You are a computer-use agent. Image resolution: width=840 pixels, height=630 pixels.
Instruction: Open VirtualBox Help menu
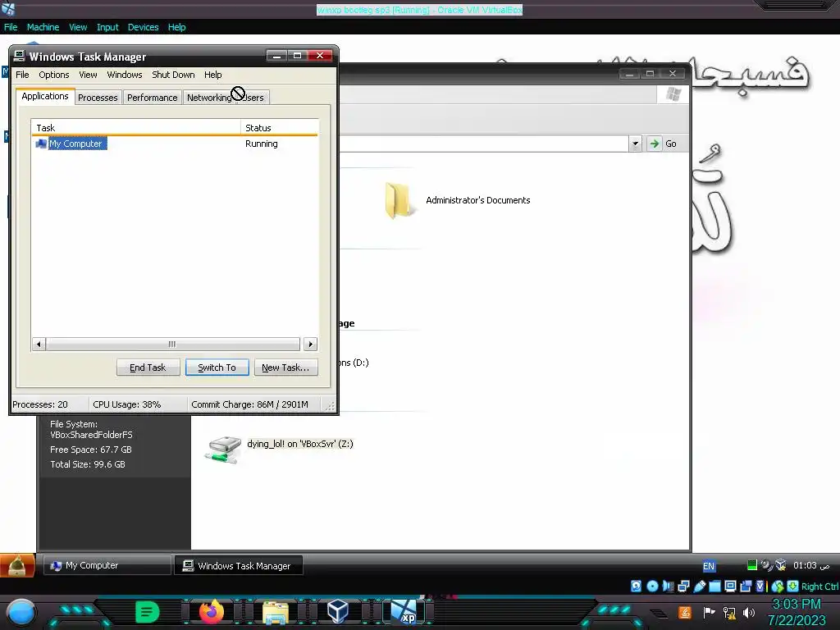pos(177,27)
